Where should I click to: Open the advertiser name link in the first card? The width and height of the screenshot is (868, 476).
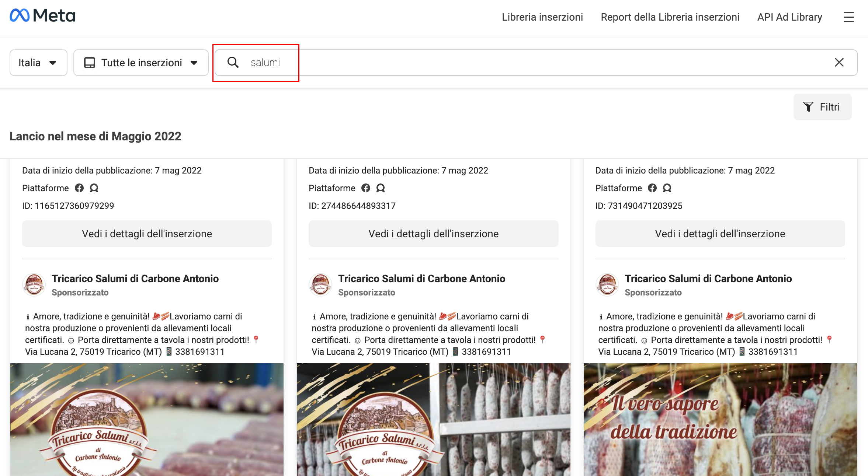point(135,279)
